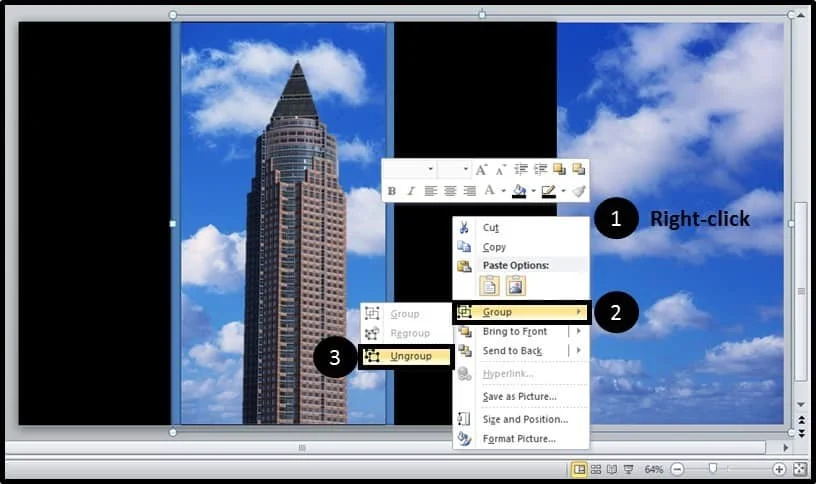The image size is (816, 484).
Task: Open the font size dropdown
Action: tap(465, 169)
